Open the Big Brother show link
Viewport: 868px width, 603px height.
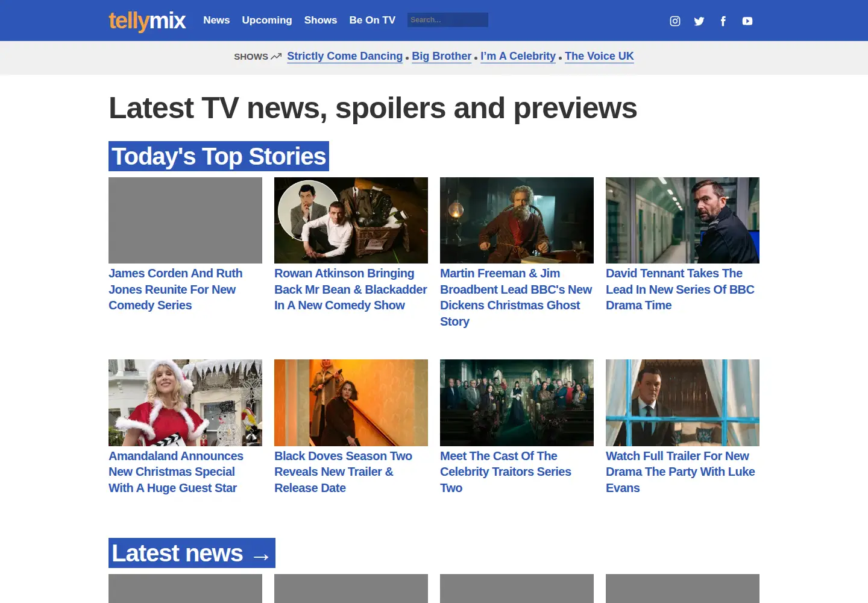tap(442, 56)
